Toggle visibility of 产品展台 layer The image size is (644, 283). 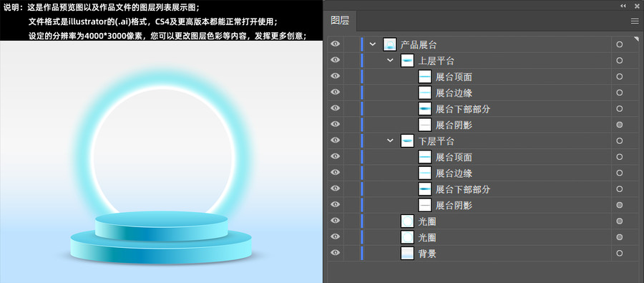coord(335,44)
